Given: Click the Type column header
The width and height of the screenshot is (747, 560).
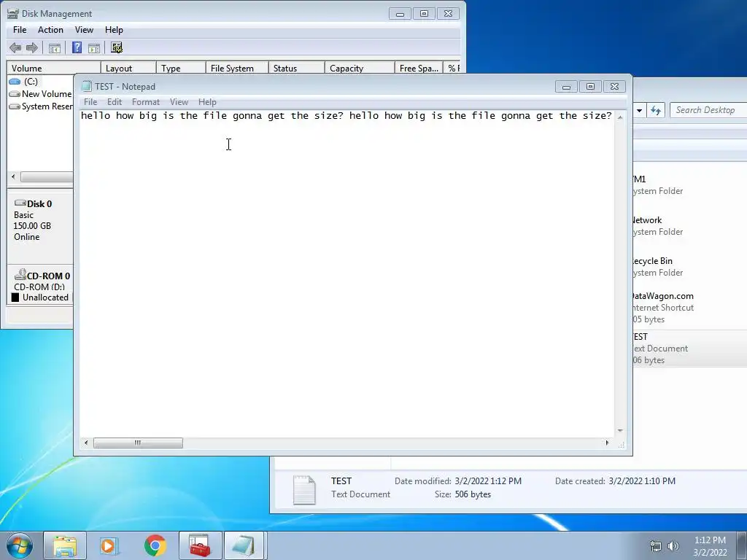Looking at the screenshot, I should (181, 68).
